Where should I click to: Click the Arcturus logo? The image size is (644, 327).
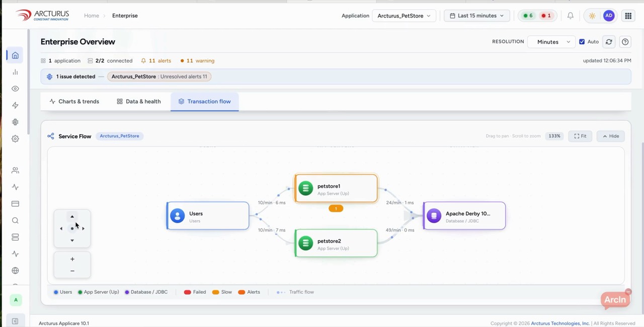(42, 16)
